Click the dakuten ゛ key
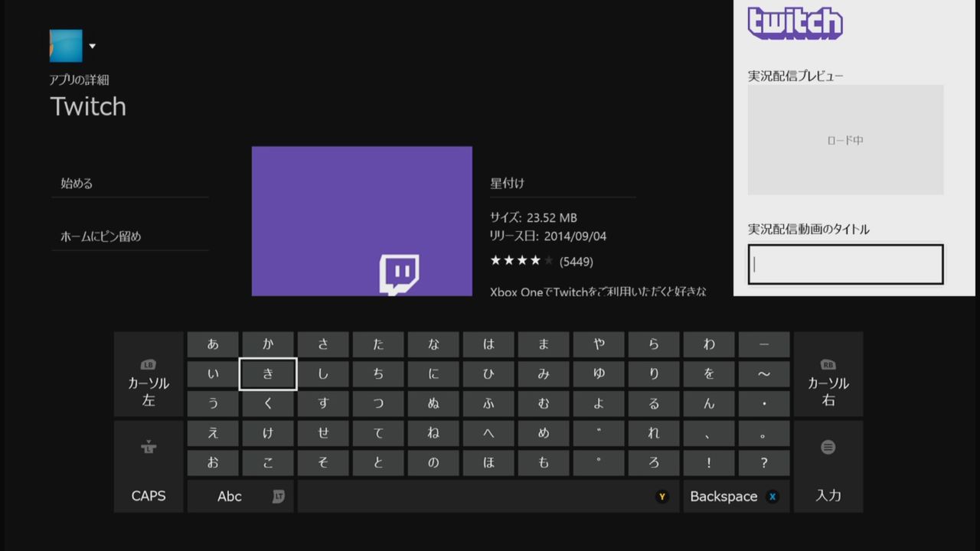This screenshot has width=980, height=551. coord(599,433)
